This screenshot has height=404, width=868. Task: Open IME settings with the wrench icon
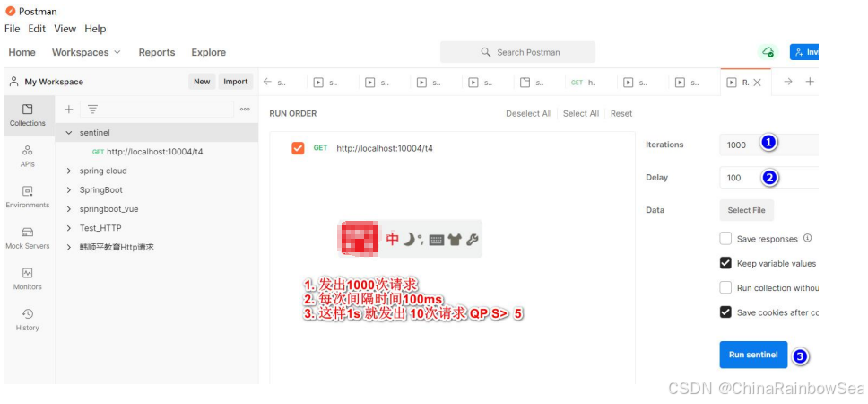(473, 240)
